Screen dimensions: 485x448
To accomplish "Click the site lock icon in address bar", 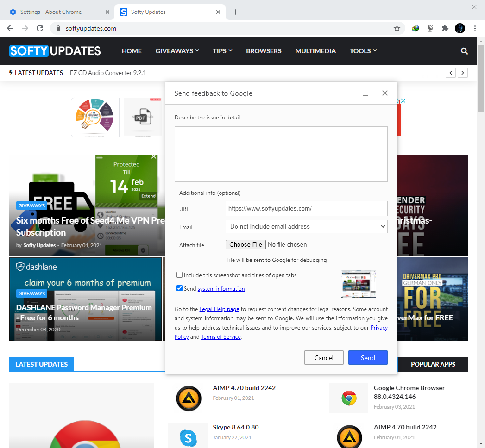I will click(x=58, y=28).
